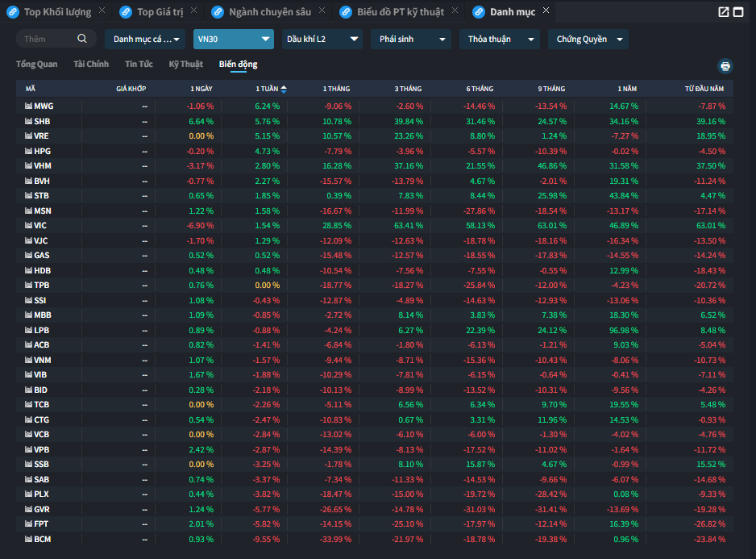
Task: Open chart icon for VHM row
Action: coord(28,165)
